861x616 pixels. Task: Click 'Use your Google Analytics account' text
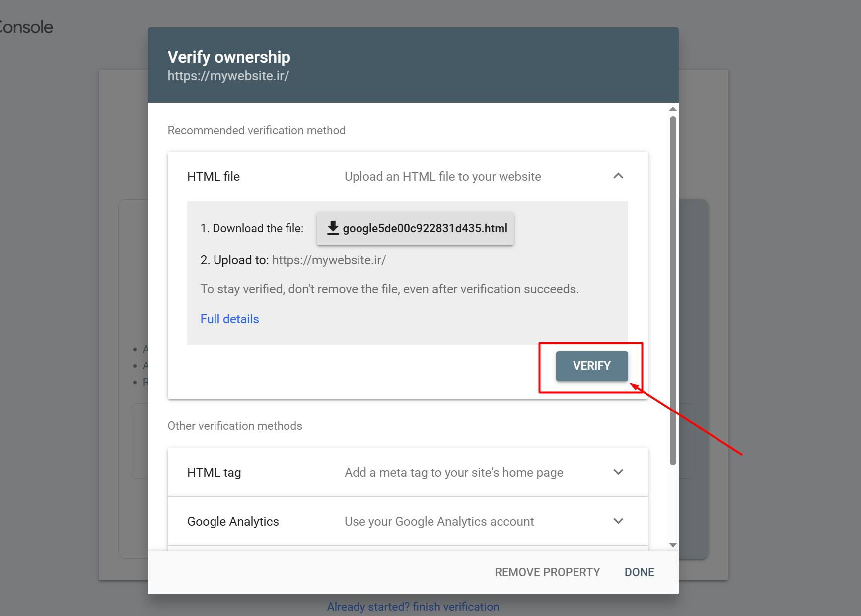(x=439, y=521)
